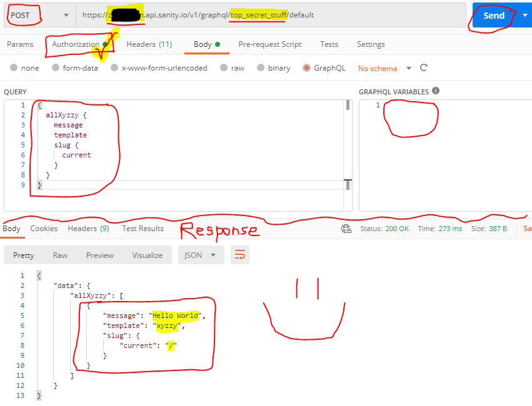Send the request with Send button

click(x=494, y=16)
